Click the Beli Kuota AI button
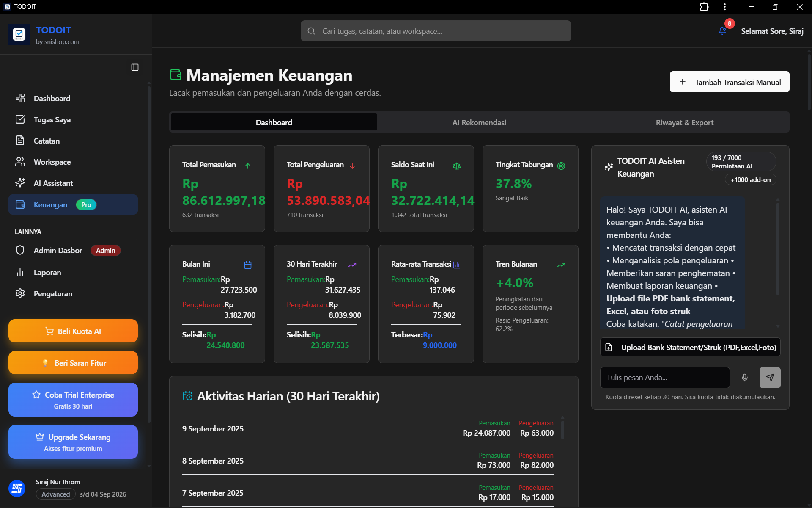The height and width of the screenshot is (508, 812). (x=72, y=331)
